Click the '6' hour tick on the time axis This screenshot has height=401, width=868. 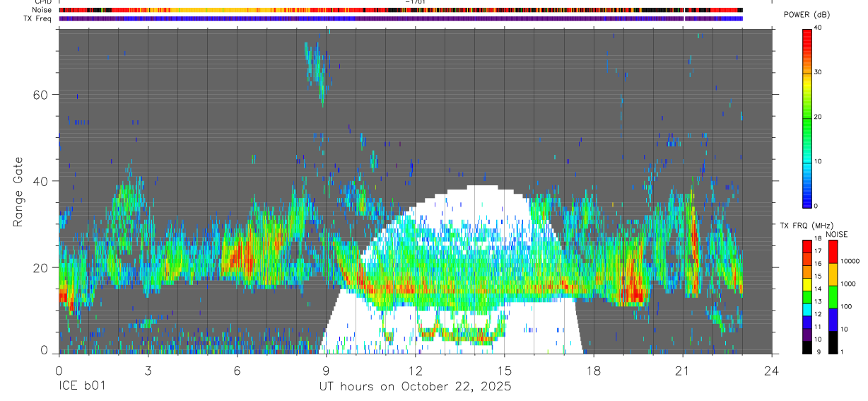pos(237,369)
